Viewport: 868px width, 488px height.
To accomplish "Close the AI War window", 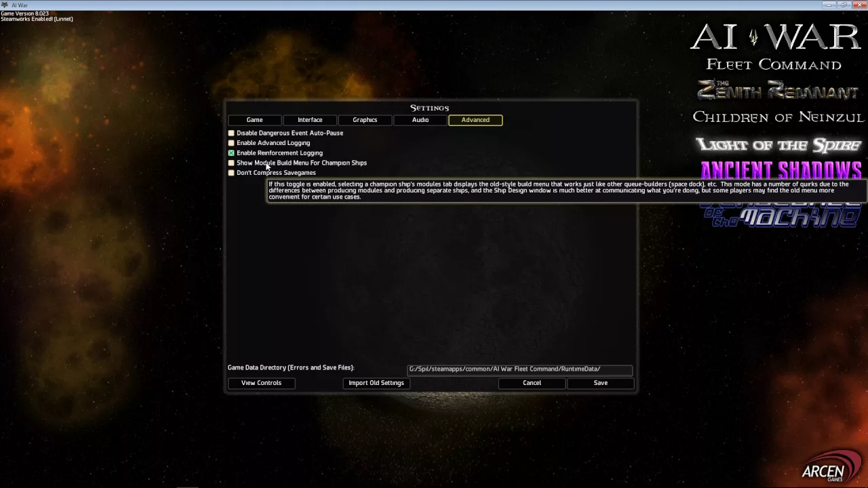I will coord(859,5).
